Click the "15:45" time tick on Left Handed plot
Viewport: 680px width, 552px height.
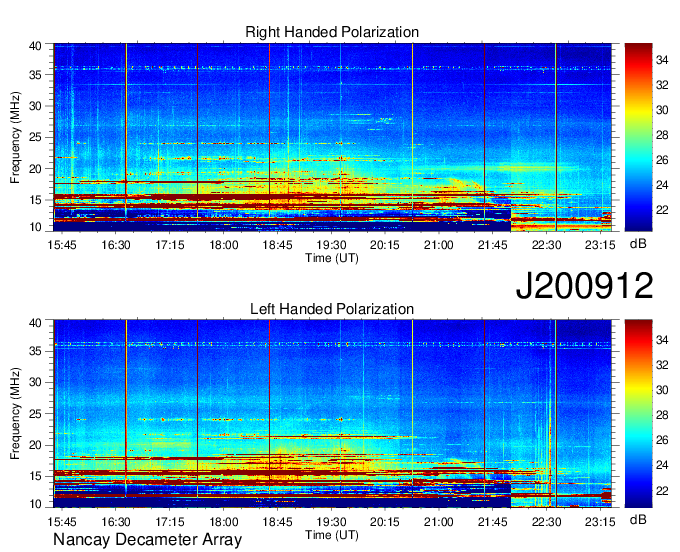pyautogui.click(x=62, y=522)
